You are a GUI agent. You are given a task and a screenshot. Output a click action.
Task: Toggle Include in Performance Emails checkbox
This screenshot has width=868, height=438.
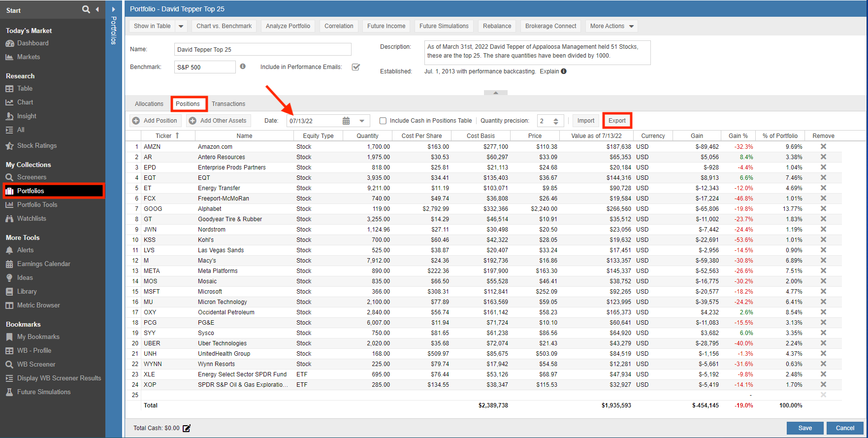(x=356, y=67)
